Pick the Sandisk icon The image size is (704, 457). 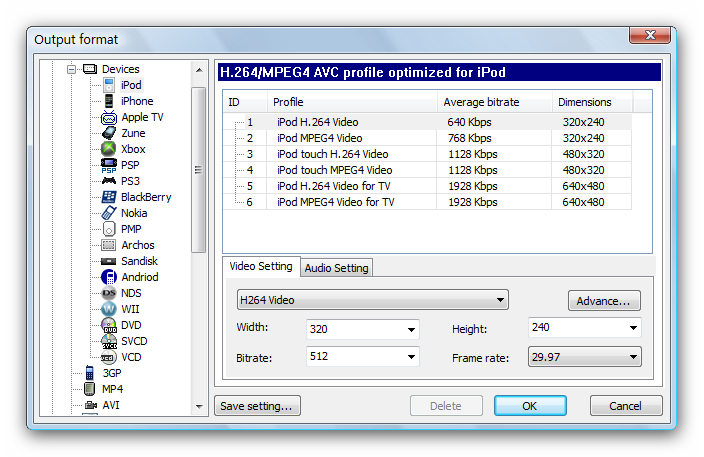tap(109, 261)
